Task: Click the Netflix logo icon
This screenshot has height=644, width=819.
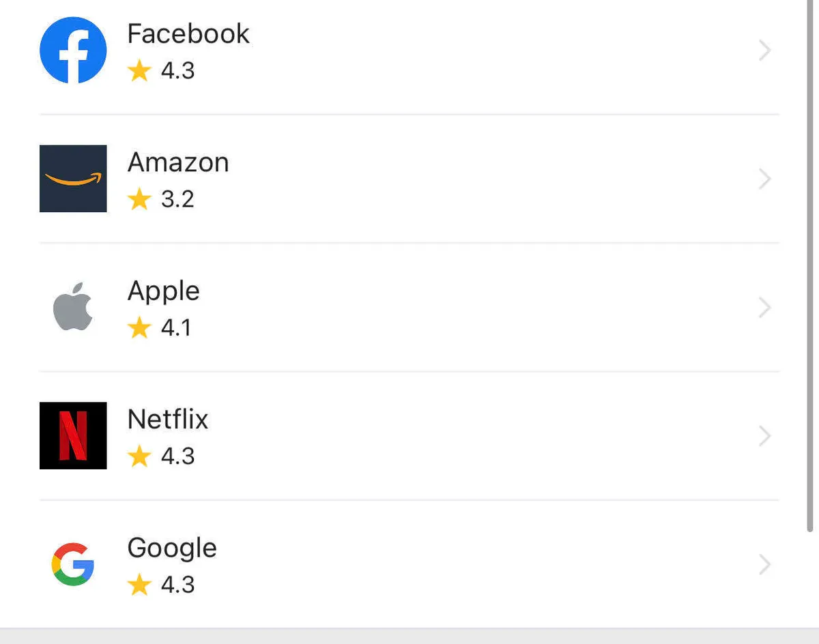Action: pyautogui.click(x=73, y=435)
